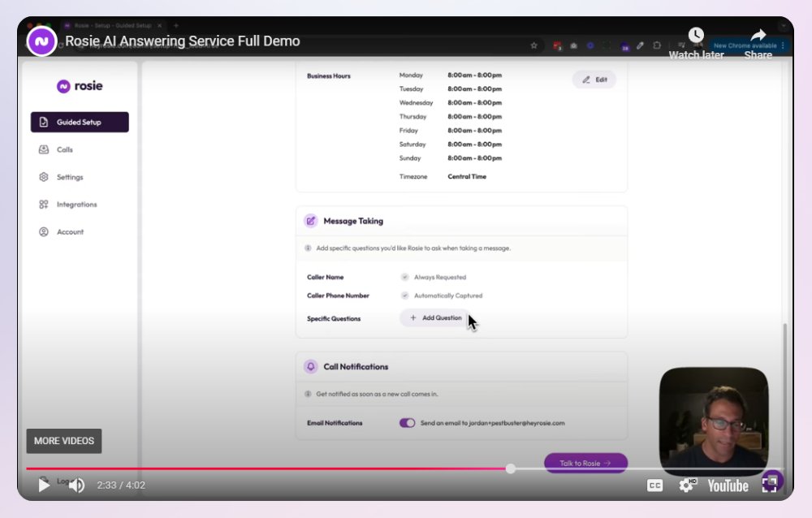The width and height of the screenshot is (812, 518).
Task: Open Account in the sidebar
Action: pos(62,232)
